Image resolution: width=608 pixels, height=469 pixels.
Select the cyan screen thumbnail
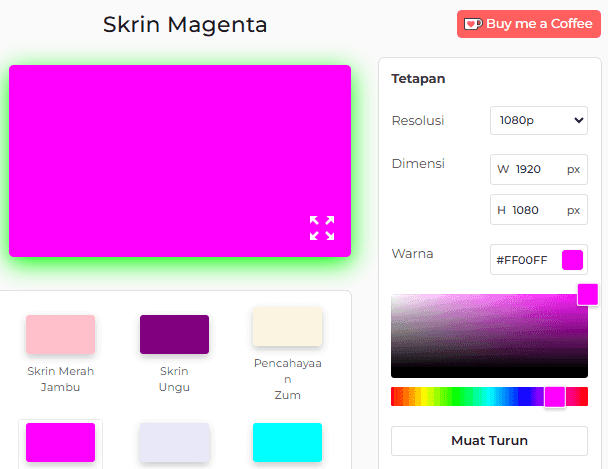coord(287,442)
